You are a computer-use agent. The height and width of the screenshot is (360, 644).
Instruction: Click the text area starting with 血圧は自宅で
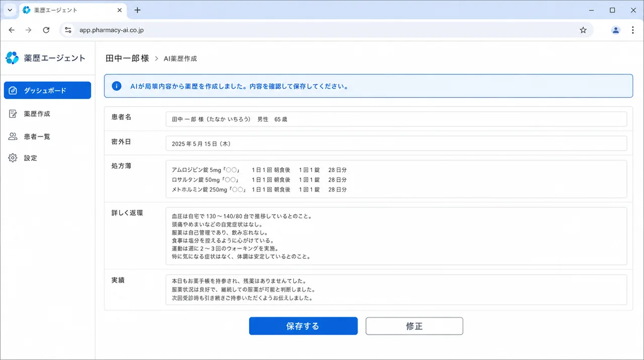(396, 236)
